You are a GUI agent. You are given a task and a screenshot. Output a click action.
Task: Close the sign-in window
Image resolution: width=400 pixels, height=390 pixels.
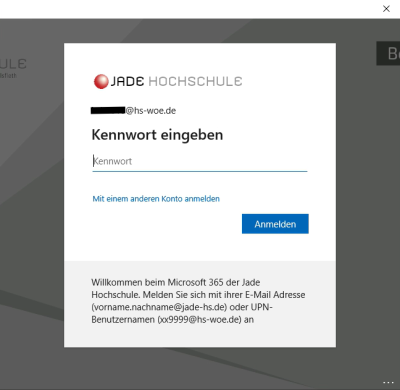click(x=386, y=9)
